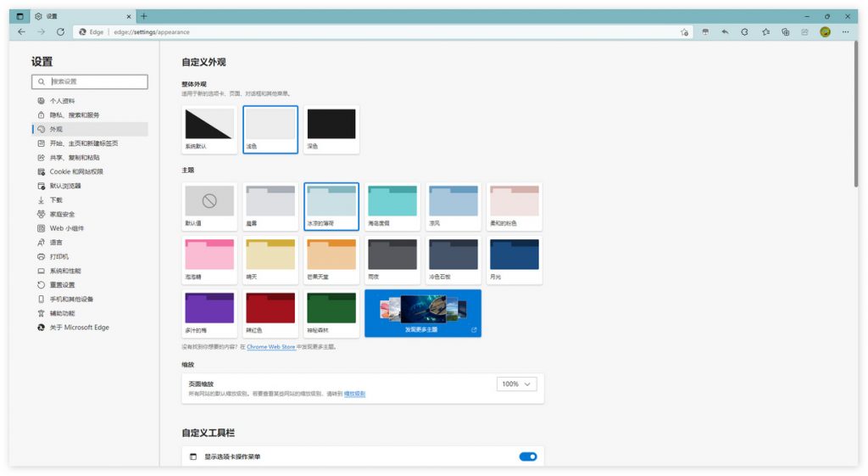868x476 pixels.
Task: Apply the selected 冰凉的薄荷 theme
Action: click(x=331, y=207)
